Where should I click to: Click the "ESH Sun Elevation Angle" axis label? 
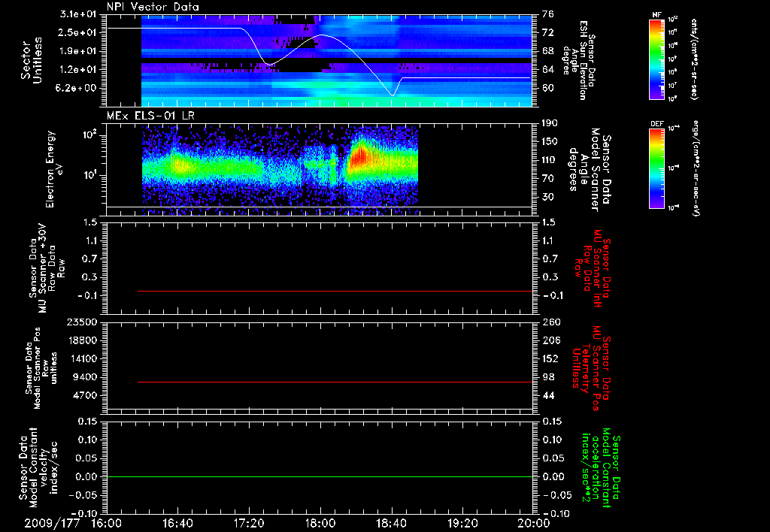pyautogui.click(x=578, y=60)
